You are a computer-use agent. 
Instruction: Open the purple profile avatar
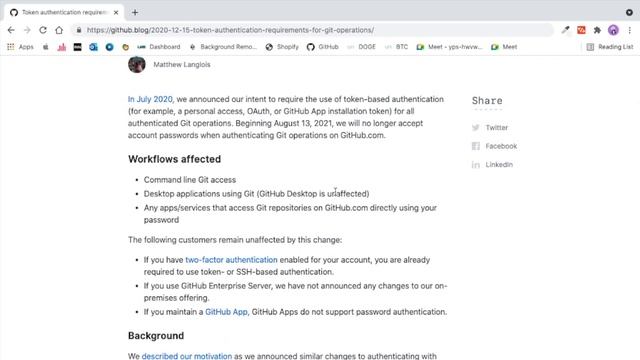click(613, 30)
